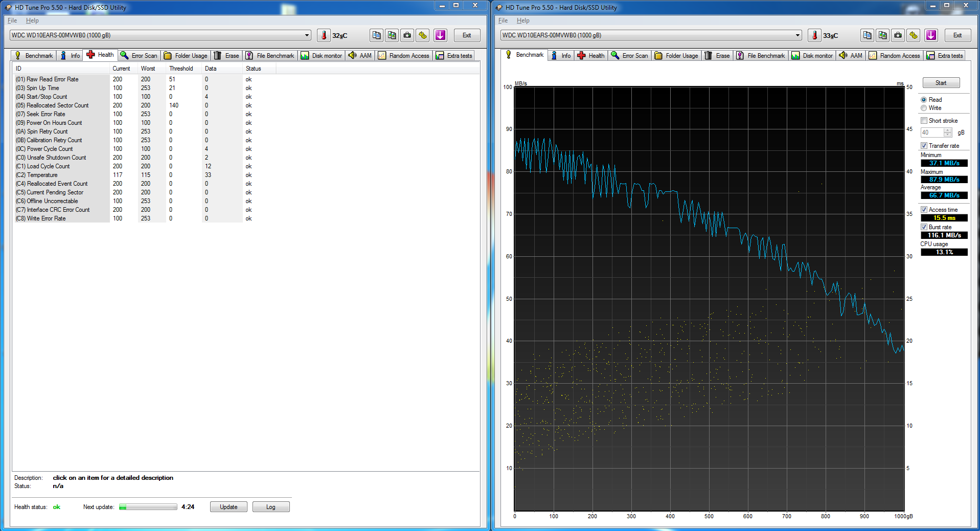Open Options tool icon in Benchmark window
This screenshot has height=531, width=980.
tap(914, 35)
